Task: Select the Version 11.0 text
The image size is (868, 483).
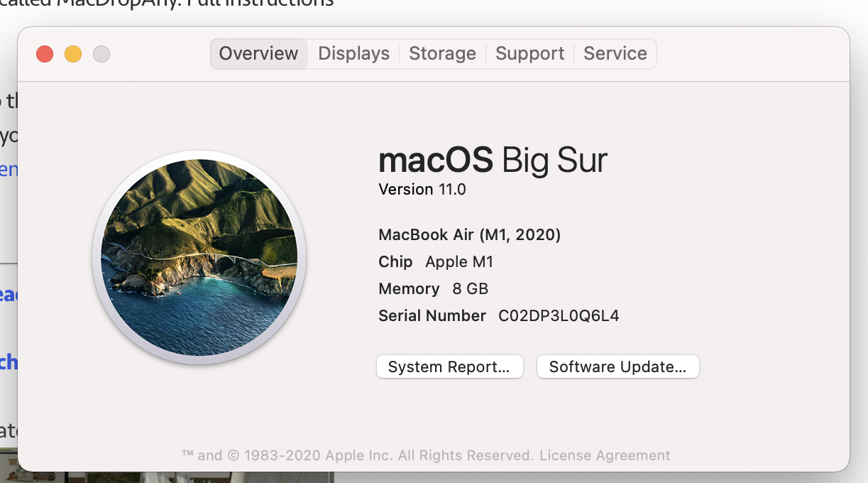Action: (422, 190)
